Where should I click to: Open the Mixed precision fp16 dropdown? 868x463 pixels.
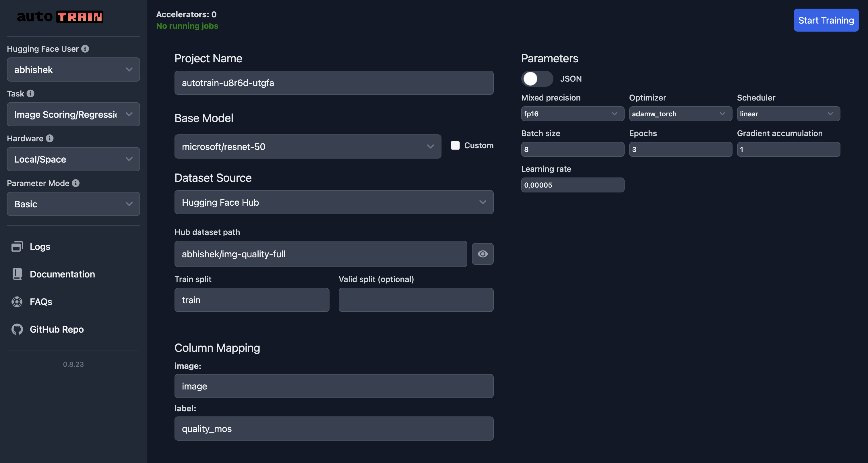572,114
